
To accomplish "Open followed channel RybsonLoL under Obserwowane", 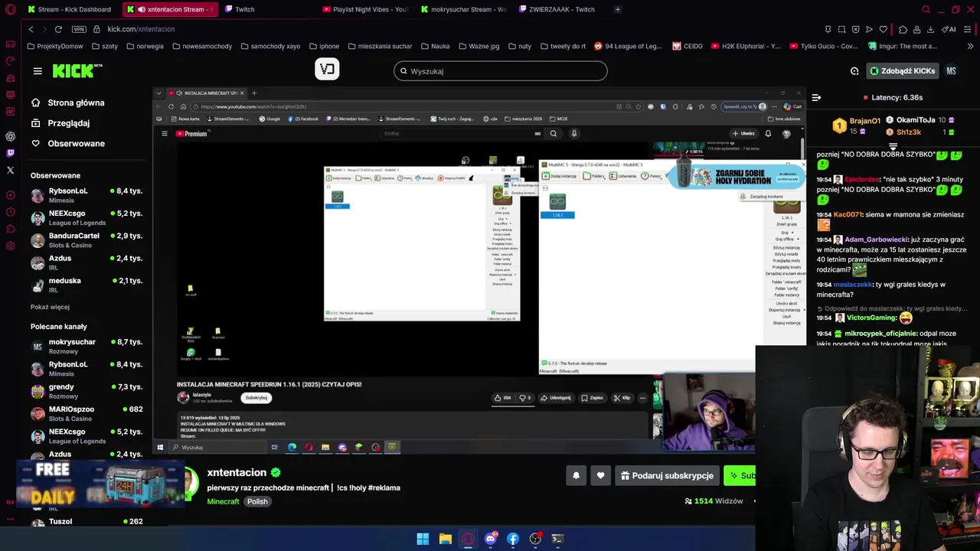I will 87,195.
